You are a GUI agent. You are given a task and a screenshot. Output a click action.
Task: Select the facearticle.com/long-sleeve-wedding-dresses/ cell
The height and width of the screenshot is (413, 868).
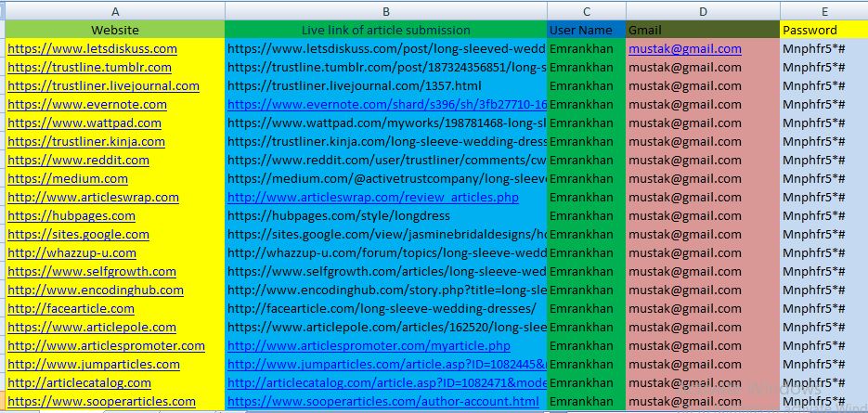coord(386,308)
